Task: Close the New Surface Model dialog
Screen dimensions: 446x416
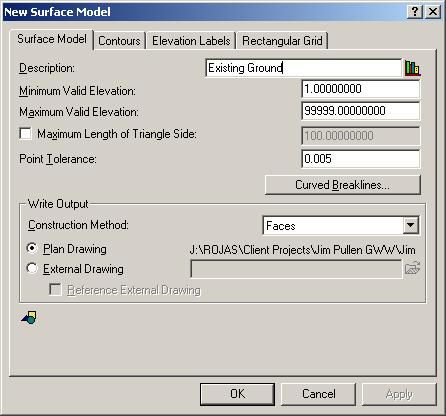Action: tap(433, 12)
